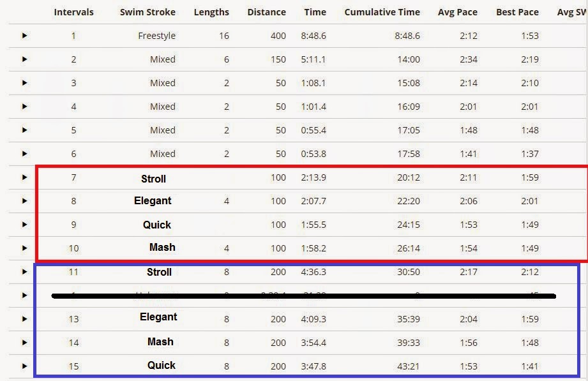Expand interval 13 Elegant row

tap(24, 319)
